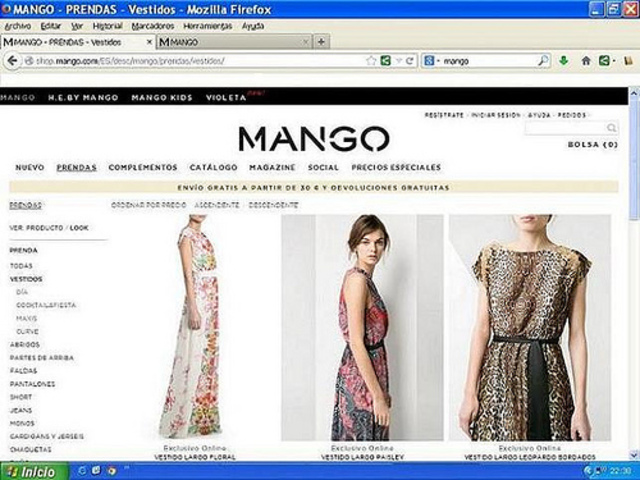The width and height of the screenshot is (640, 480).
Task: Open the Windows Inicio start button
Action: (34, 472)
